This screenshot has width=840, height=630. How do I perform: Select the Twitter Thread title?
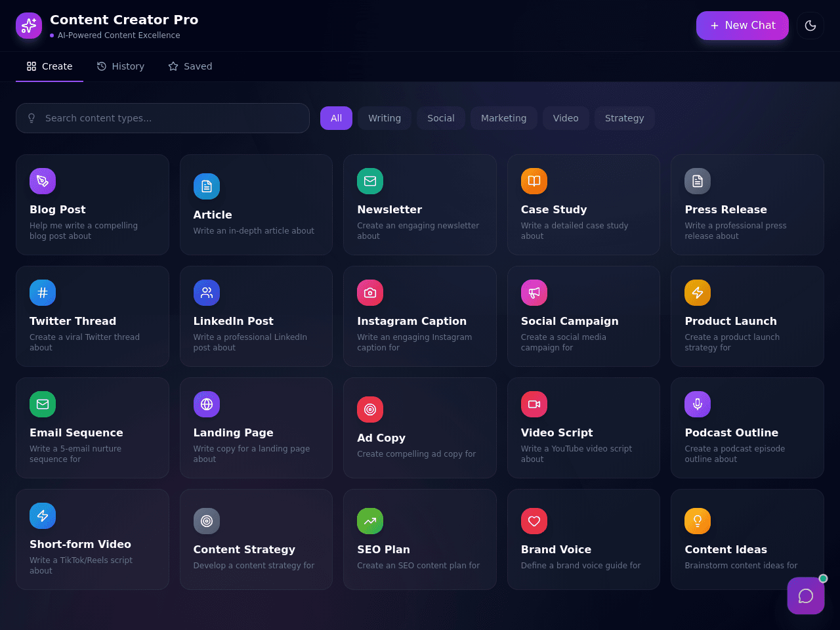pos(73,321)
